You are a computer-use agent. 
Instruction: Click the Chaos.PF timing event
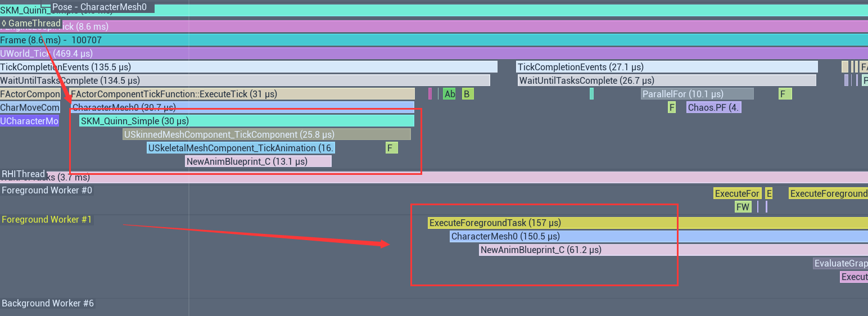pyautogui.click(x=713, y=107)
